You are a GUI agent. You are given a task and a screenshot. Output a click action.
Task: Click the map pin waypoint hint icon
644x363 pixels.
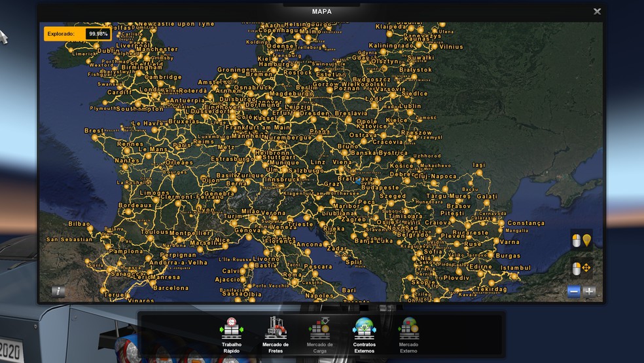pyautogui.click(x=581, y=241)
